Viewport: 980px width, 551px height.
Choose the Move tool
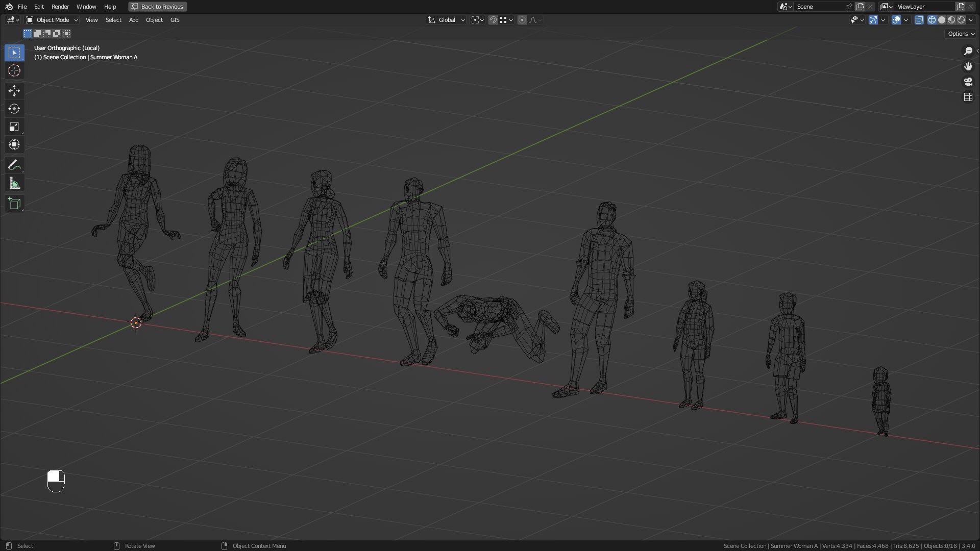point(14,91)
